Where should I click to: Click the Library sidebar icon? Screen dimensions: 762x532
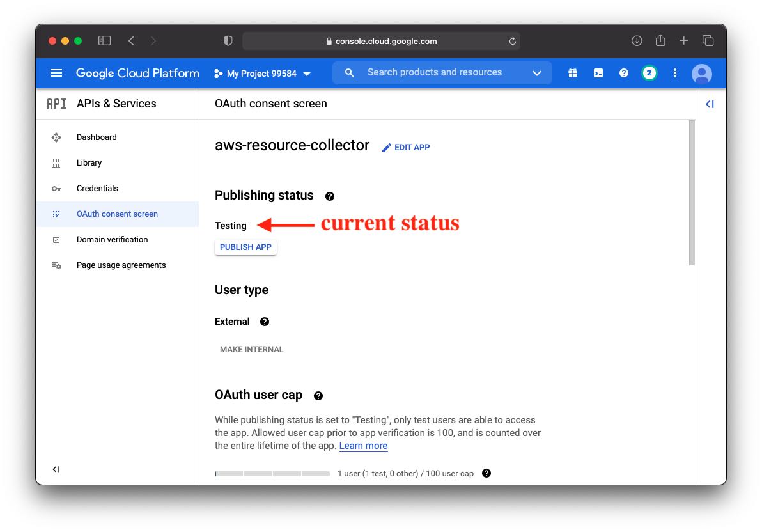56,163
